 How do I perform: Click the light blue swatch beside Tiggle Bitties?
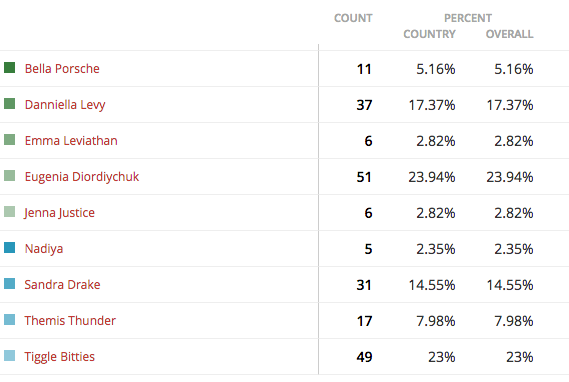coord(9,356)
